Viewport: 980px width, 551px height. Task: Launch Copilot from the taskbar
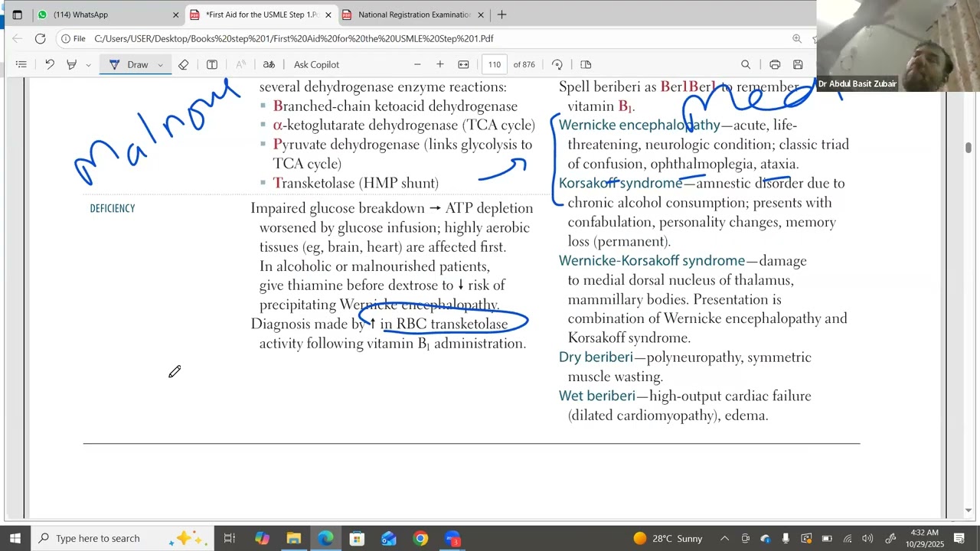[x=262, y=538]
